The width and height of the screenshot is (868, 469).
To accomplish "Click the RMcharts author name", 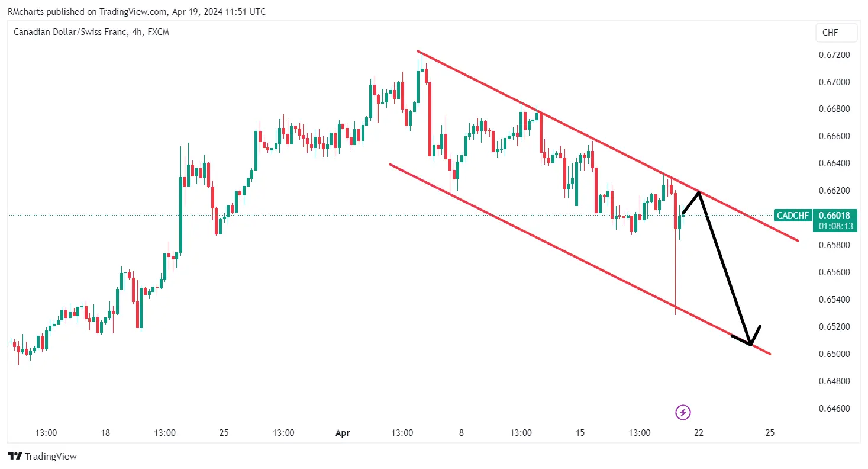I will pos(25,11).
